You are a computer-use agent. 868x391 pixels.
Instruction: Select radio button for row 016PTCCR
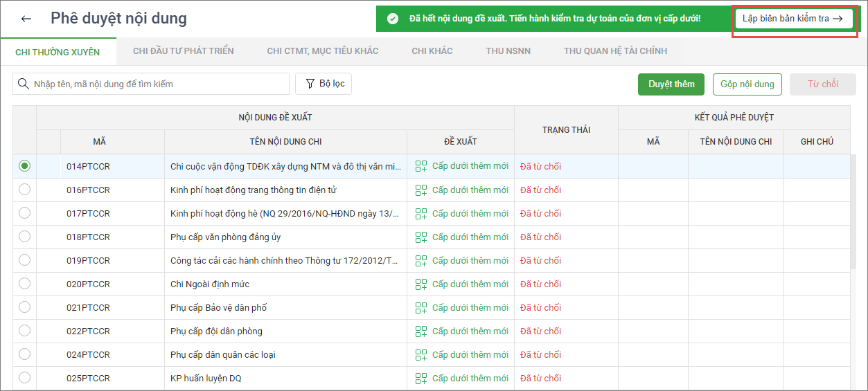pos(25,190)
